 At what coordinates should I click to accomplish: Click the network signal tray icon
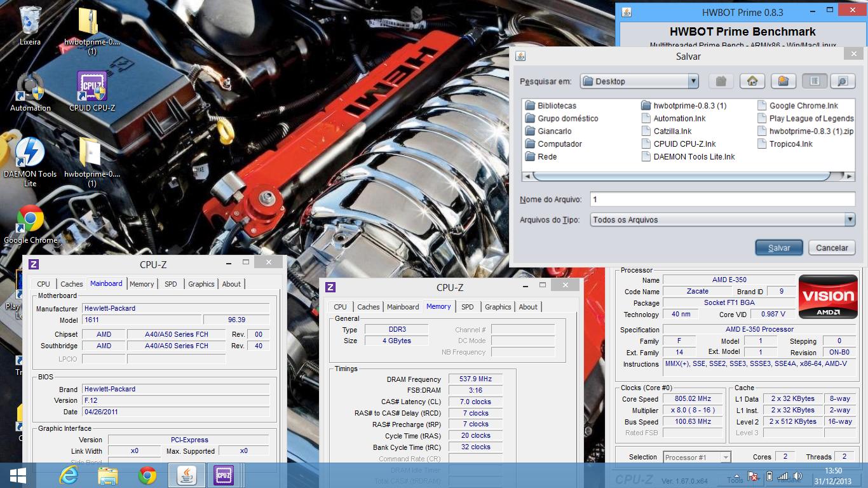pyautogui.click(x=783, y=476)
